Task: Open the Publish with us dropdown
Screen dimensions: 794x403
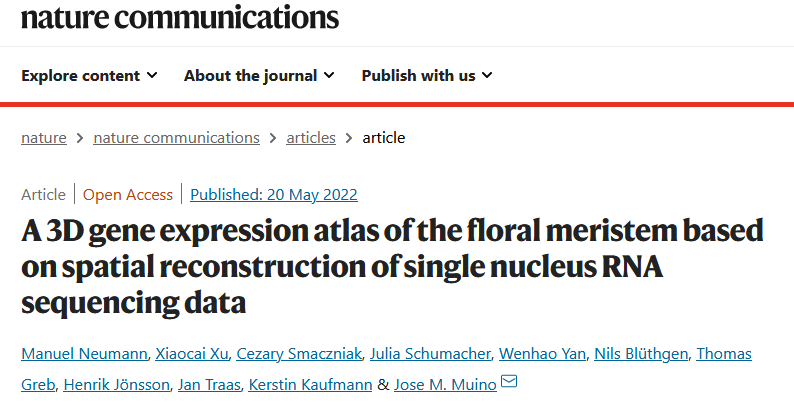Action: pos(427,75)
